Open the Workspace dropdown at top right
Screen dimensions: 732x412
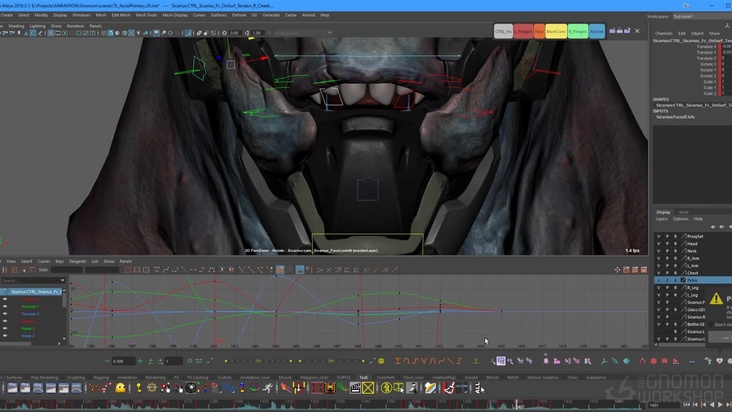pos(702,16)
